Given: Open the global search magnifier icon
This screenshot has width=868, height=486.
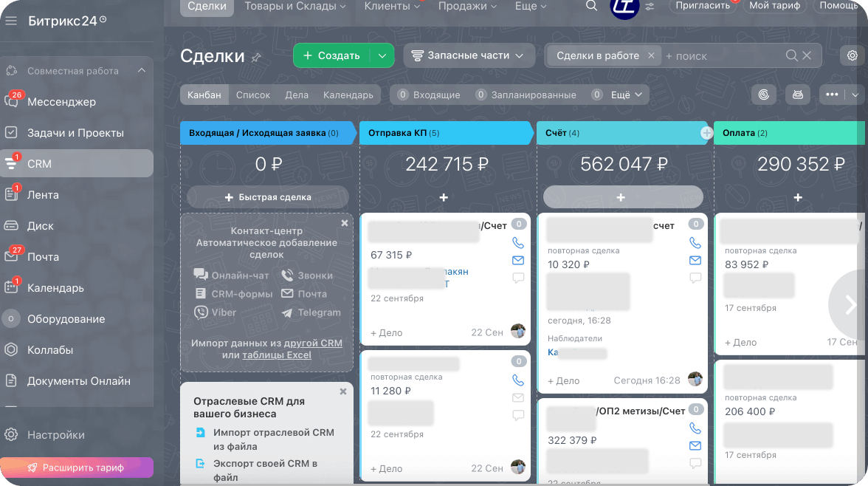Looking at the screenshot, I should pos(591,6).
